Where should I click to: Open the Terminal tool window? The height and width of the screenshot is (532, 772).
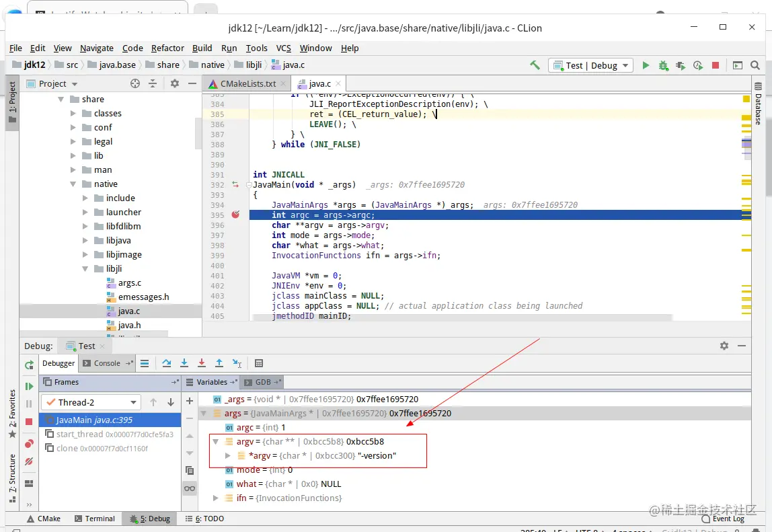[x=95, y=519]
